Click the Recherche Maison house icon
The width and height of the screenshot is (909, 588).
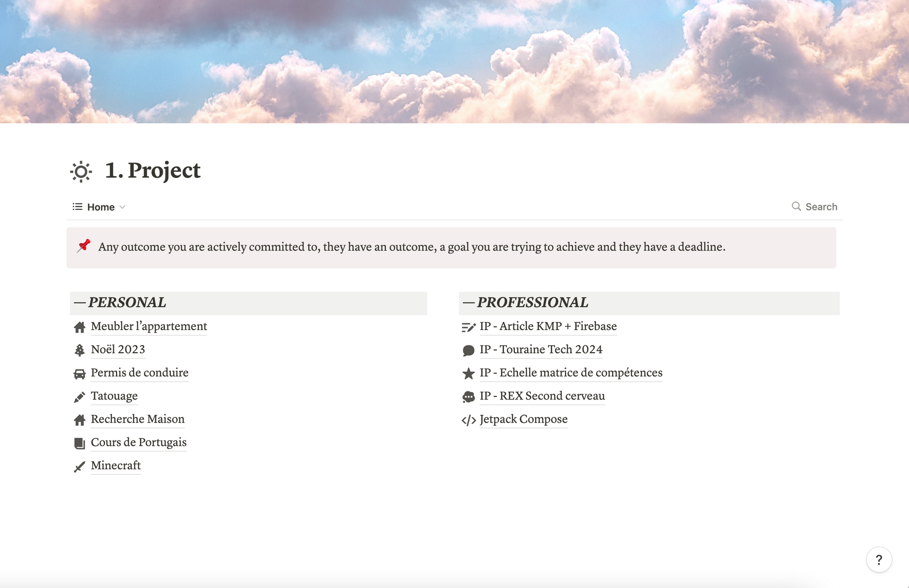click(79, 419)
